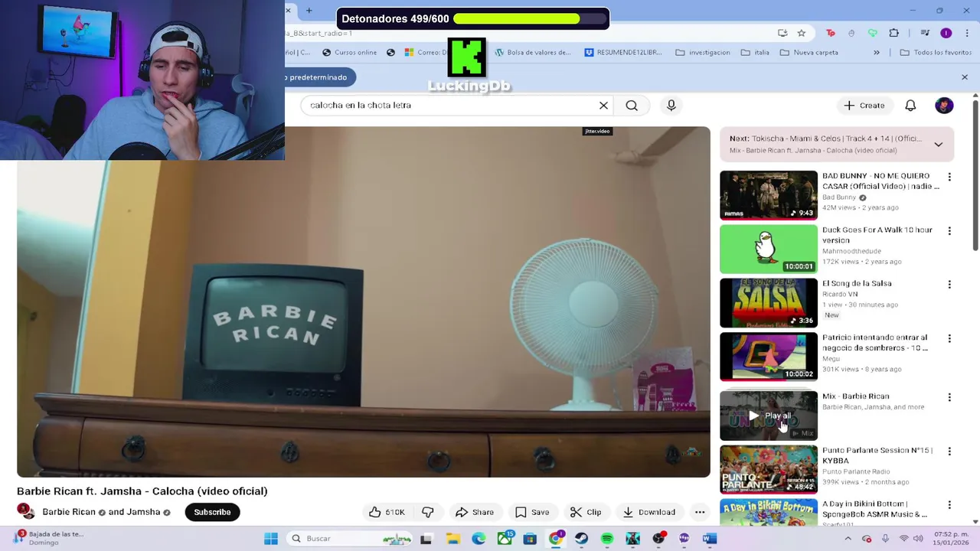Screen dimensions: 980x551
Task: Open Steam from the taskbar
Action: (581, 539)
